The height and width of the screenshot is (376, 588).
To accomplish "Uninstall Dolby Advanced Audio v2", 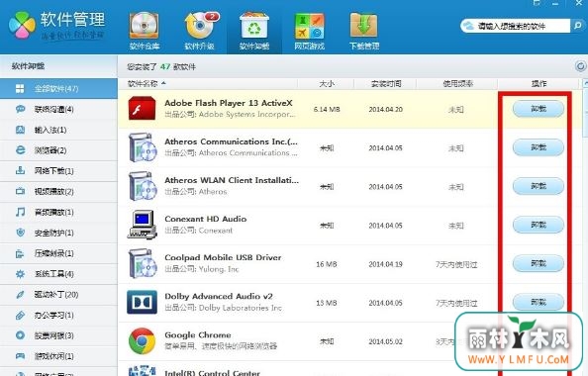I will click(x=539, y=302).
